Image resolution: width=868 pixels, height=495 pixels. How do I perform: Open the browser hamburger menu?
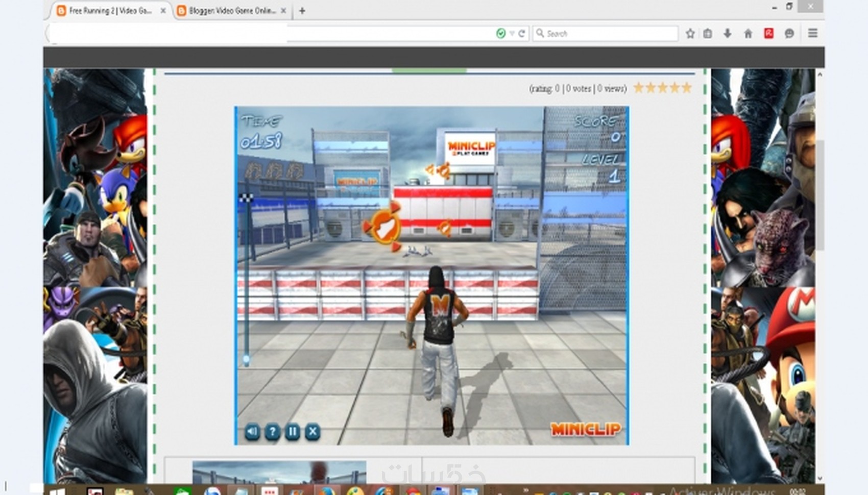click(813, 34)
